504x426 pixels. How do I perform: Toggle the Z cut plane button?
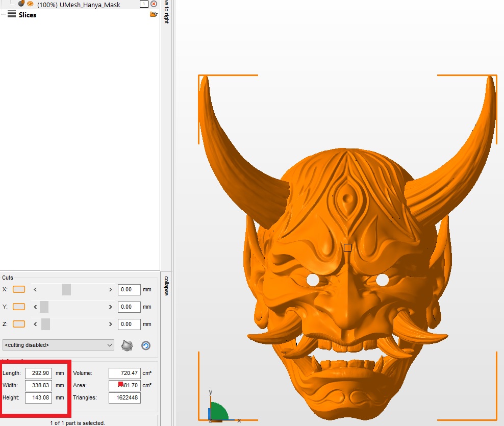pos(19,324)
